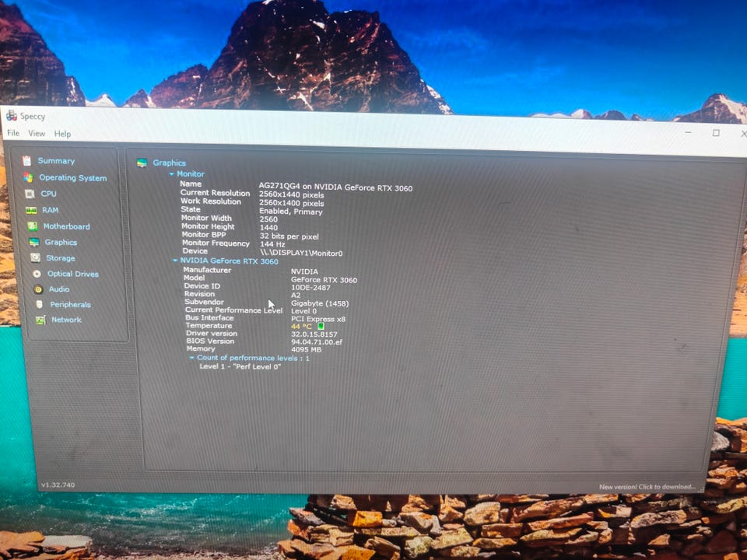Click the State value Enabled, Primary
This screenshot has width=747, height=560.
click(290, 212)
